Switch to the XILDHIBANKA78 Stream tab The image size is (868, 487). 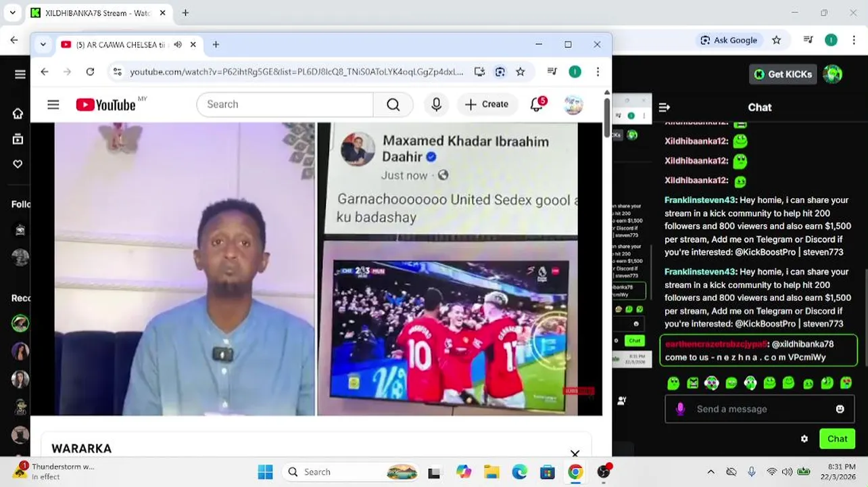click(x=98, y=13)
